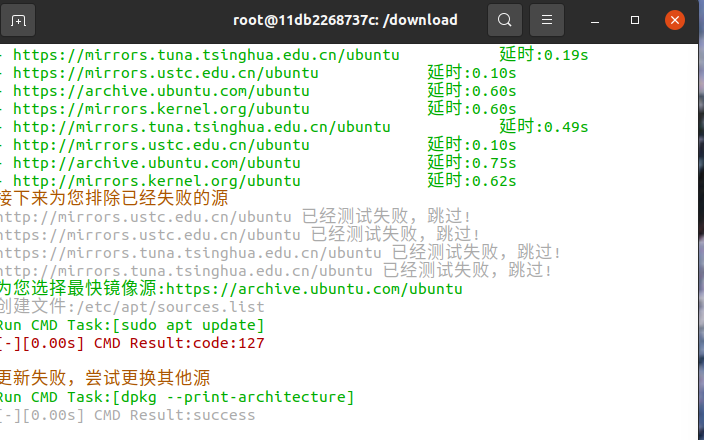The width and height of the screenshot is (704, 440).
Task: Click the line 接下来为您排除已经失败的源
Action: coord(114,198)
